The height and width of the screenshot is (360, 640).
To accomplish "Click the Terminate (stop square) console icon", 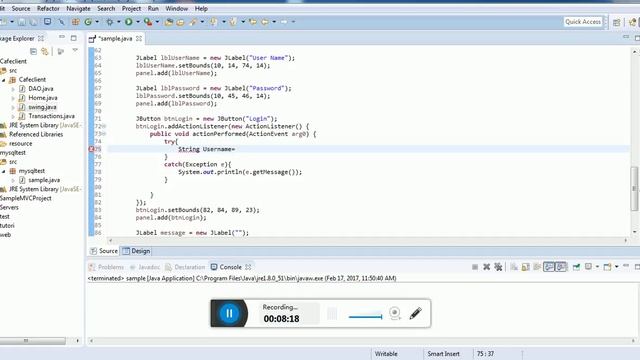I will click(x=475, y=267).
